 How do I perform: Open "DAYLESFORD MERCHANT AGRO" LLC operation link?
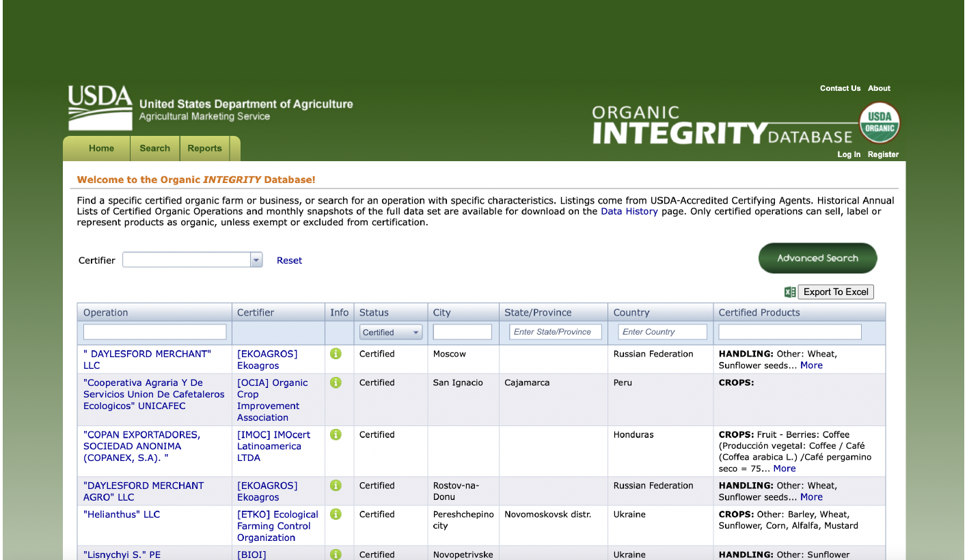click(x=144, y=491)
